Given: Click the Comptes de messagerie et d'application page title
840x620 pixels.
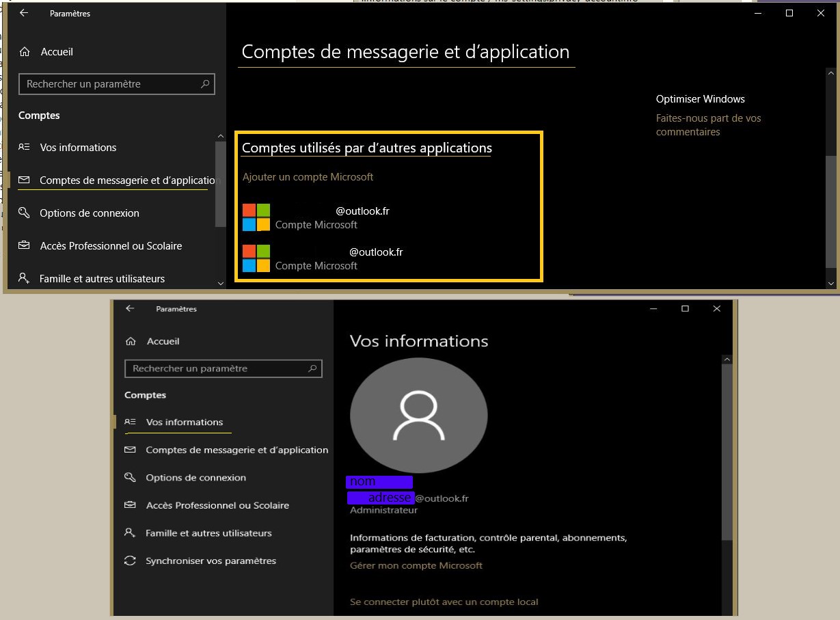Looking at the screenshot, I should point(405,52).
